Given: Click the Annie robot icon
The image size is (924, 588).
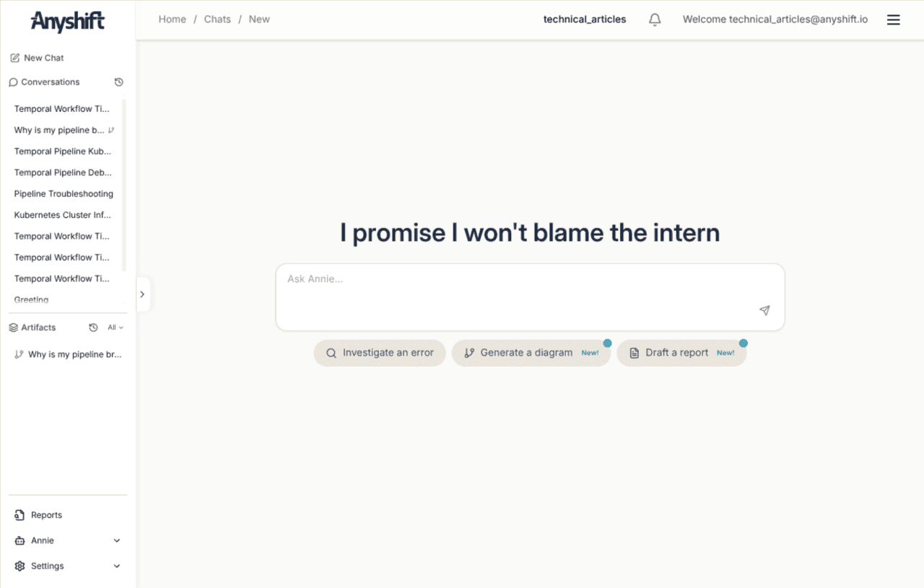Looking at the screenshot, I should pyautogui.click(x=18, y=540).
